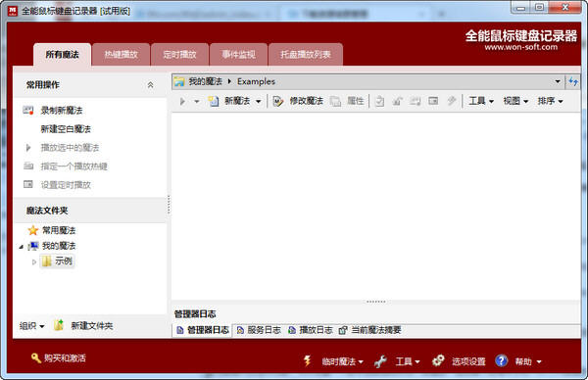Open the 事件监视 tab
The height and width of the screenshot is (380, 588).
click(x=238, y=55)
